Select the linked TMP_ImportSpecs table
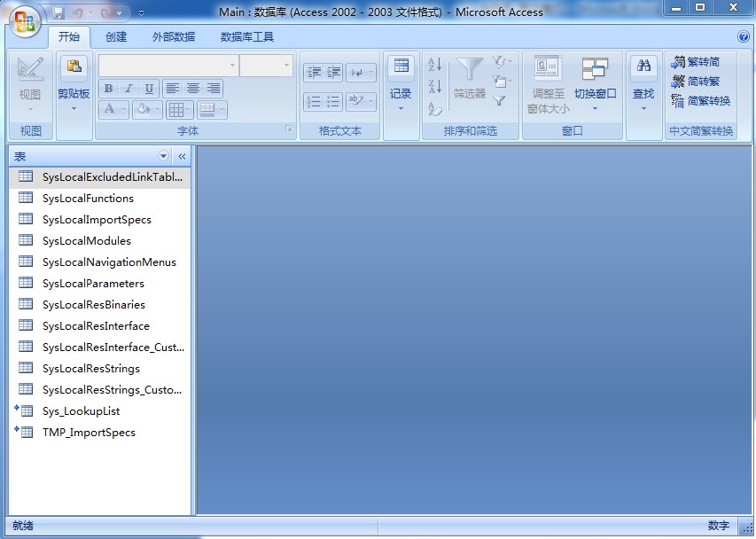This screenshot has height=539, width=756. [100, 432]
